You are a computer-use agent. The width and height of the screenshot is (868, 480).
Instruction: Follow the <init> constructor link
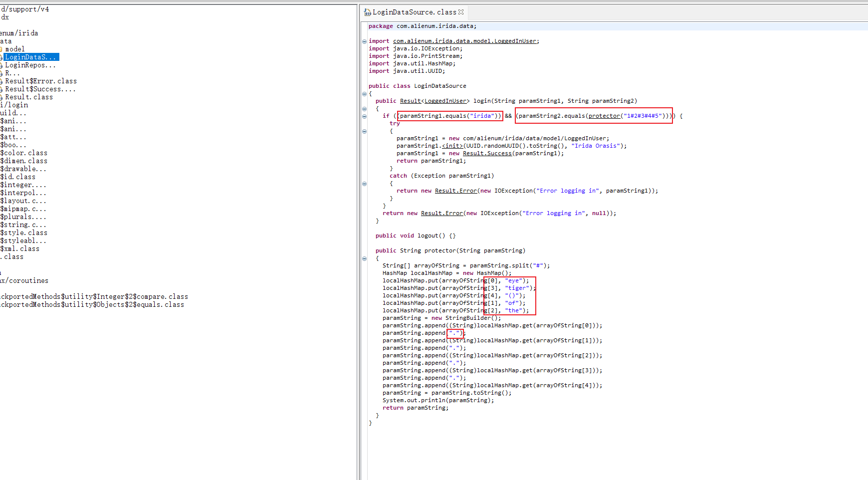point(452,146)
